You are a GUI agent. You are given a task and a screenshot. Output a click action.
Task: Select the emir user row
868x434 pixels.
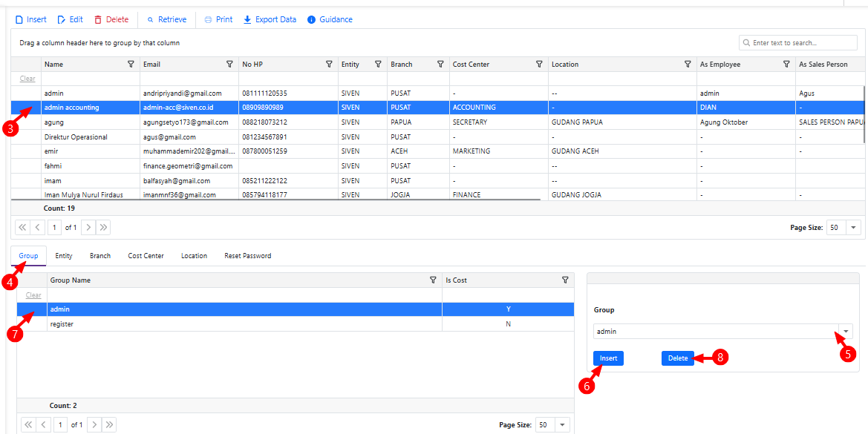pyautogui.click(x=437, y=151)
